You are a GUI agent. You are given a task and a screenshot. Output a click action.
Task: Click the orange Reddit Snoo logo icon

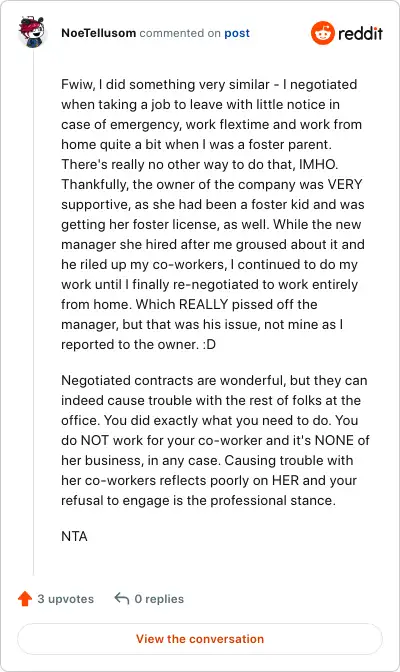pos(322,33)
